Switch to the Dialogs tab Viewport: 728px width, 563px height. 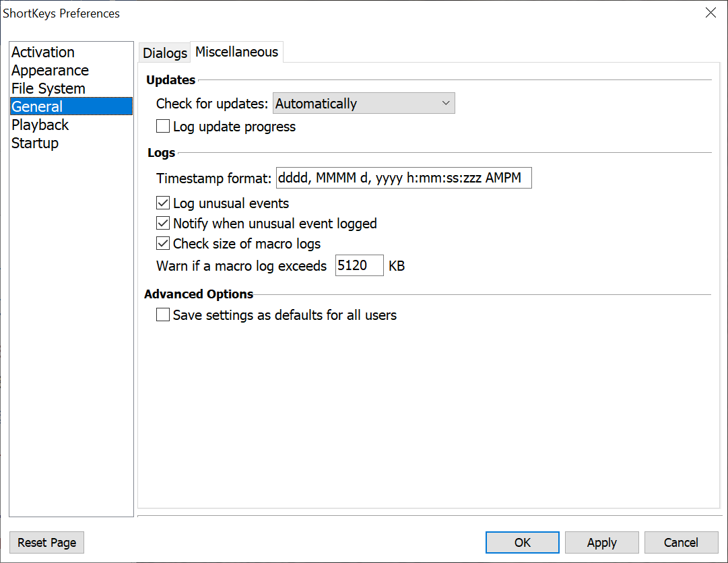(165, 53)
